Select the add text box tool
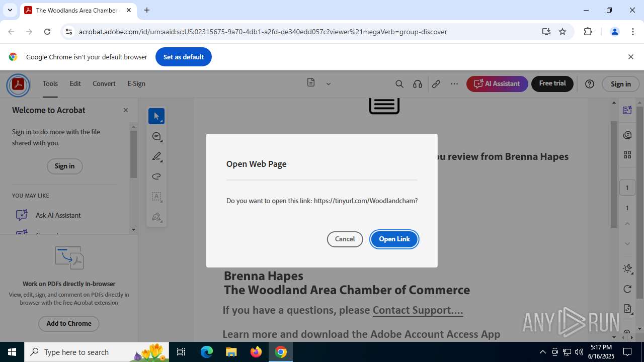Viewport: 644px width, 362px height. pos(156,197)
